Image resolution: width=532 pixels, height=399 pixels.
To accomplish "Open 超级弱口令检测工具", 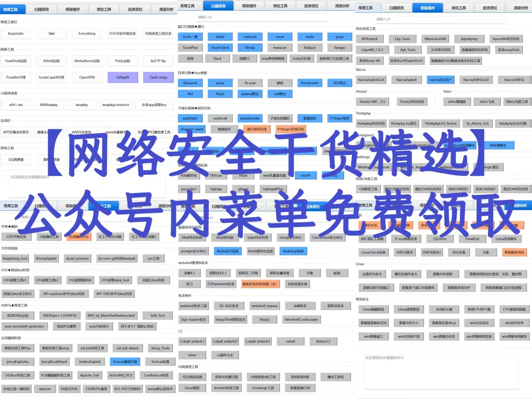I will [x=334, y=59].
